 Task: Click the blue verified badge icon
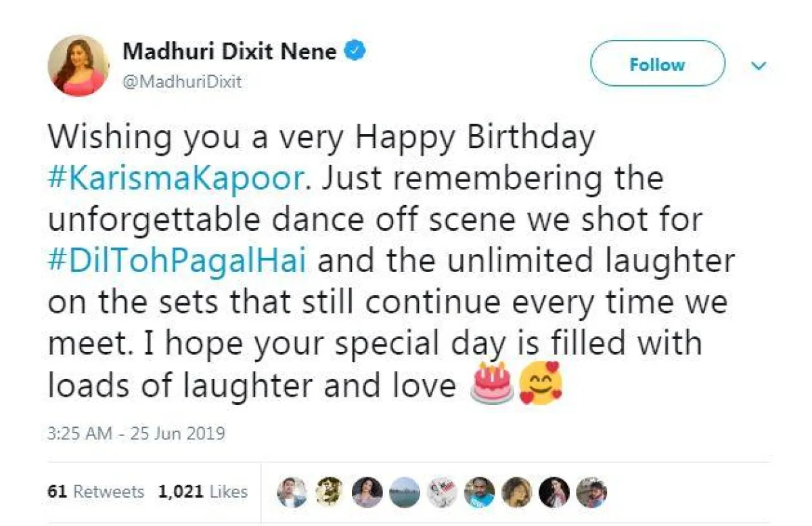pos(357,51)
